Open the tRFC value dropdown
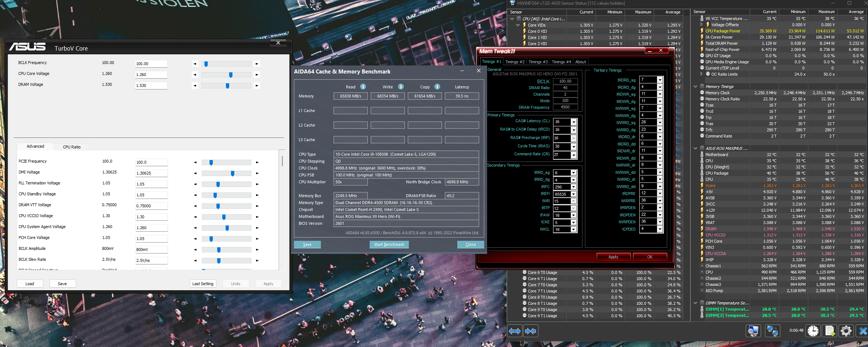The image size is (868, 347). pyautogui.click(x=574, y=187)
